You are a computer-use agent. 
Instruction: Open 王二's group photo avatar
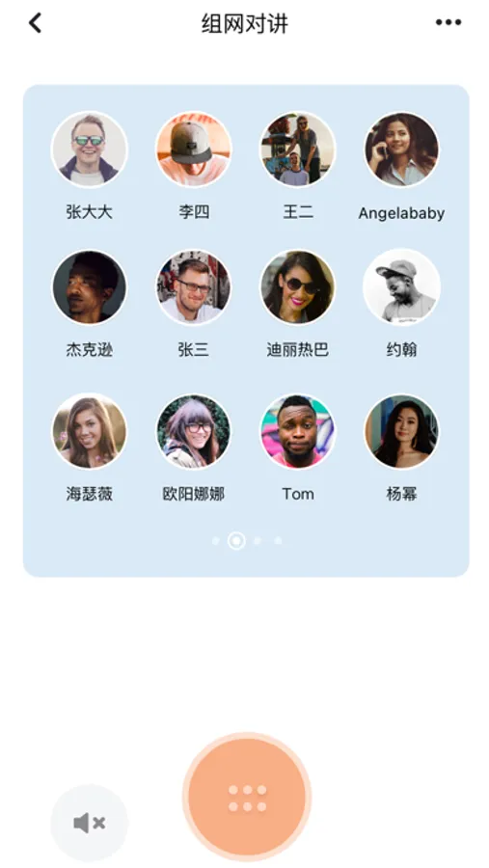298,149
